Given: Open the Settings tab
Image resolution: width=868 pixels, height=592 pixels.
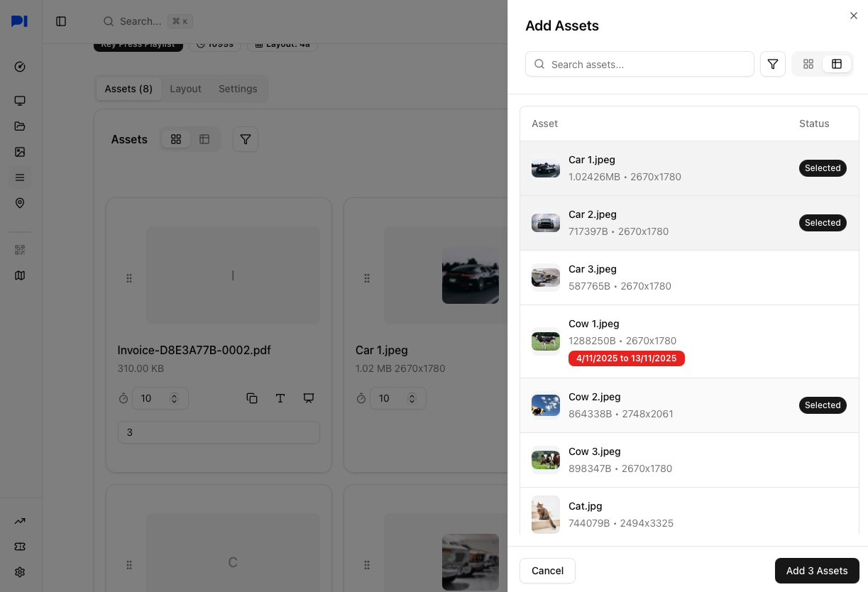Looking at the screenshot, I should (238, 89).
